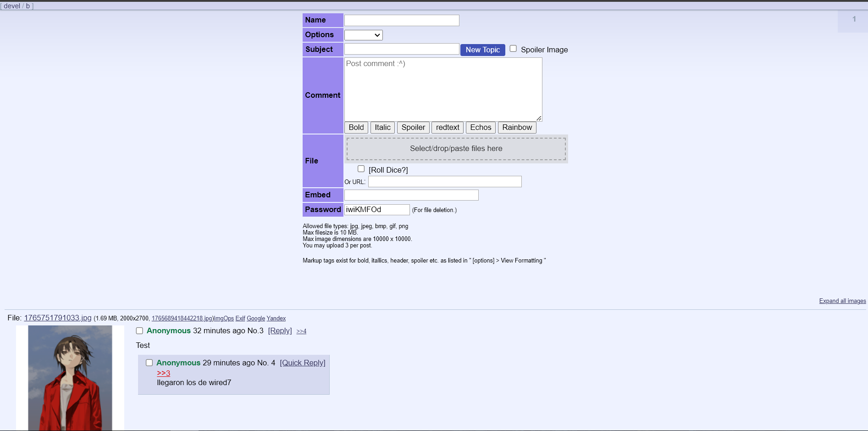Expand the red coat character thumbnail
The image size is (868, 431).
tap(70, 378)
